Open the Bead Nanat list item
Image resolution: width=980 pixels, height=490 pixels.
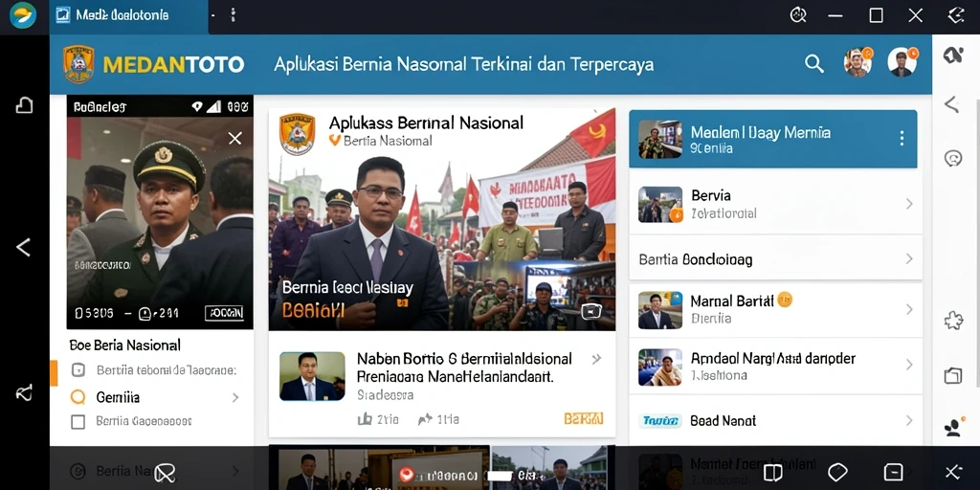tap(775, 421)
